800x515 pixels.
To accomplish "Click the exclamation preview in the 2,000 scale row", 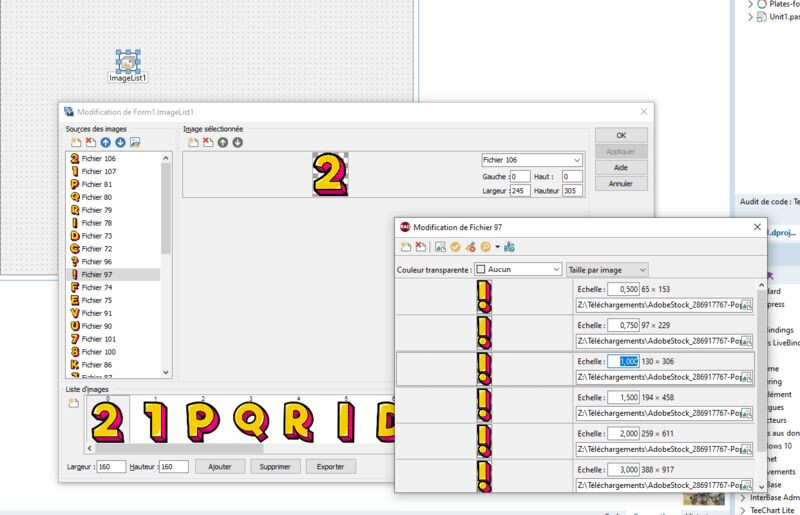I will point(484,442).
